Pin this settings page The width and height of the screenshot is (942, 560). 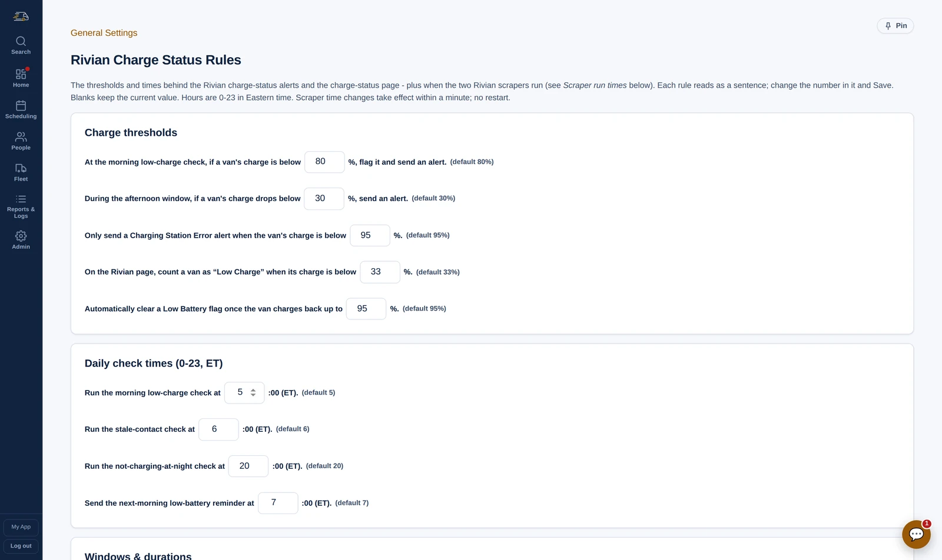click(895, 26)
